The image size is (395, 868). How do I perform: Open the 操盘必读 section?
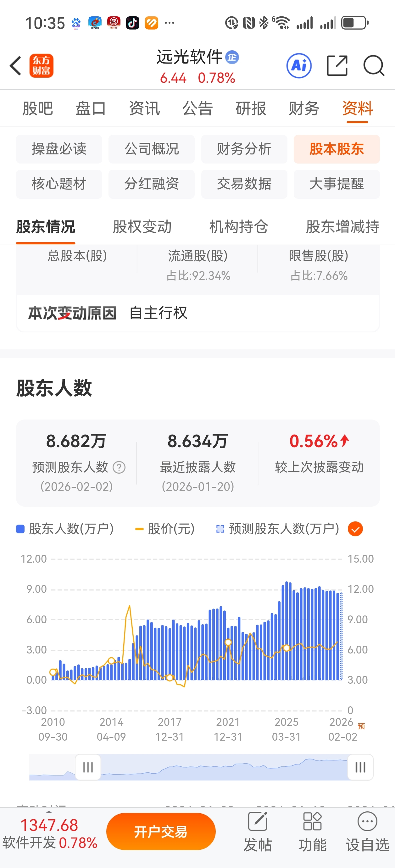point(59,149)
